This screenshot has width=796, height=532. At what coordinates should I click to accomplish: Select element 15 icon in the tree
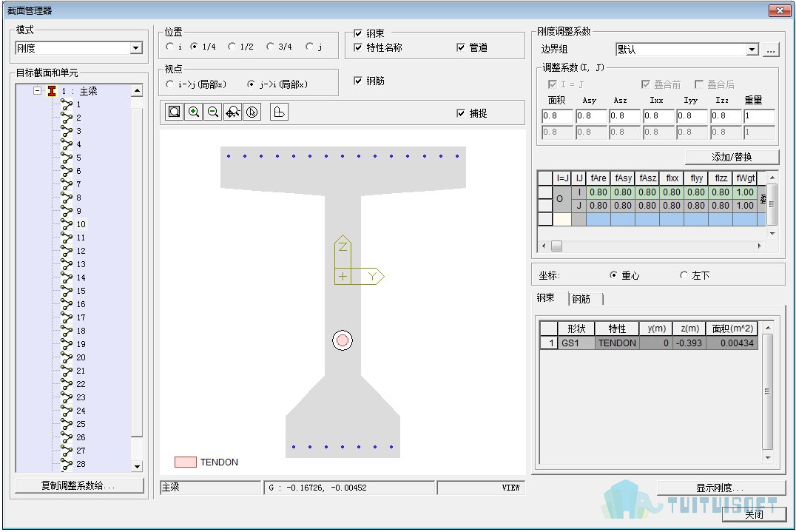67,291
